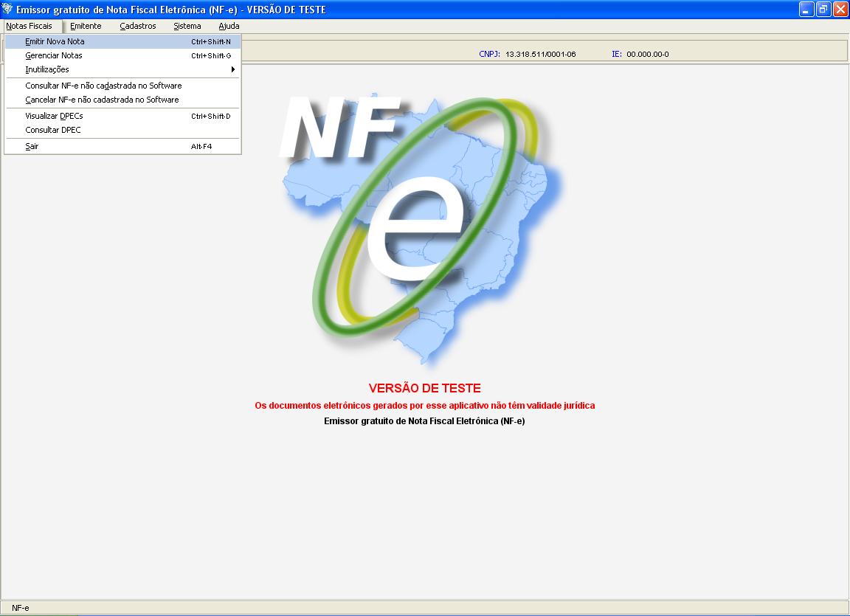The height and width of the screenshot is (616, 850).
Task: Click the warning text about validade jurídica
Action: (x=424, y=405)
